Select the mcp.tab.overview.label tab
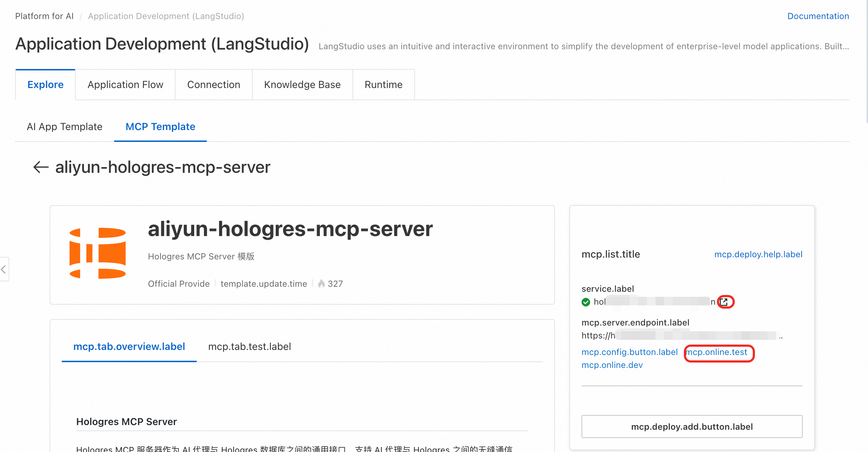Screen dimensions: 868x452 tap(129, 347)
